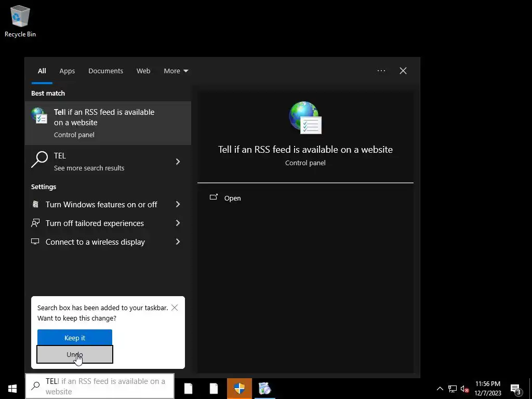Expand the wireless display result chevron
The height and width of the screenshot is (399, 532).
178,242
